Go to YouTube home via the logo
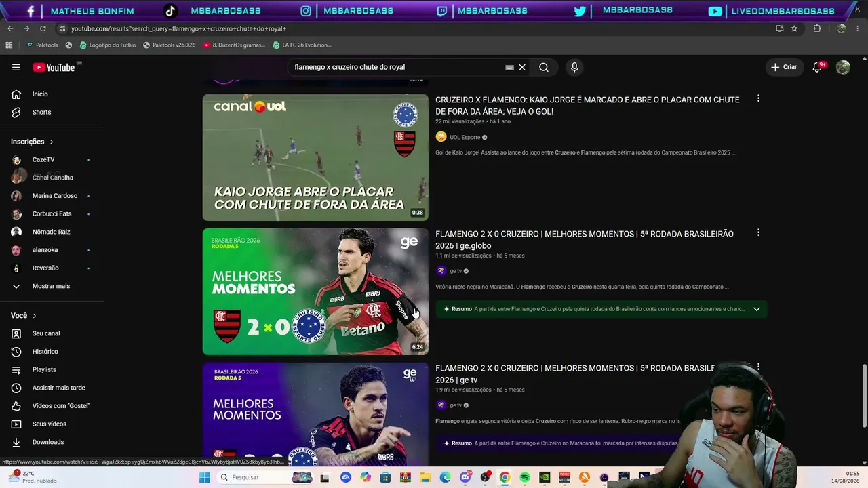This screenshot has width=868, height=488. pos(54,67)
